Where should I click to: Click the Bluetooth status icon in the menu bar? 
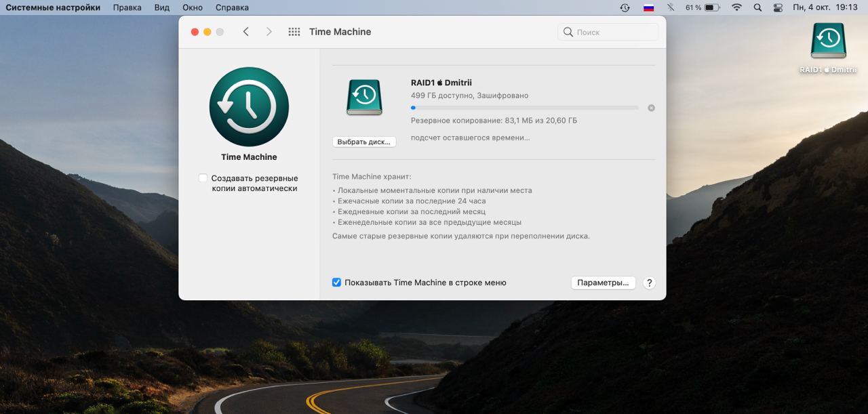[x=671, y=7]
